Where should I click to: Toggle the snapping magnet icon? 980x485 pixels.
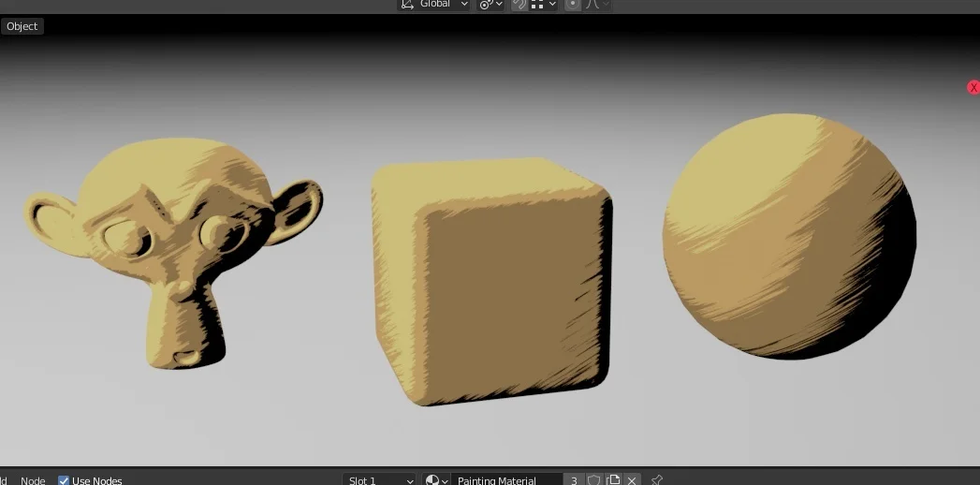519,5
